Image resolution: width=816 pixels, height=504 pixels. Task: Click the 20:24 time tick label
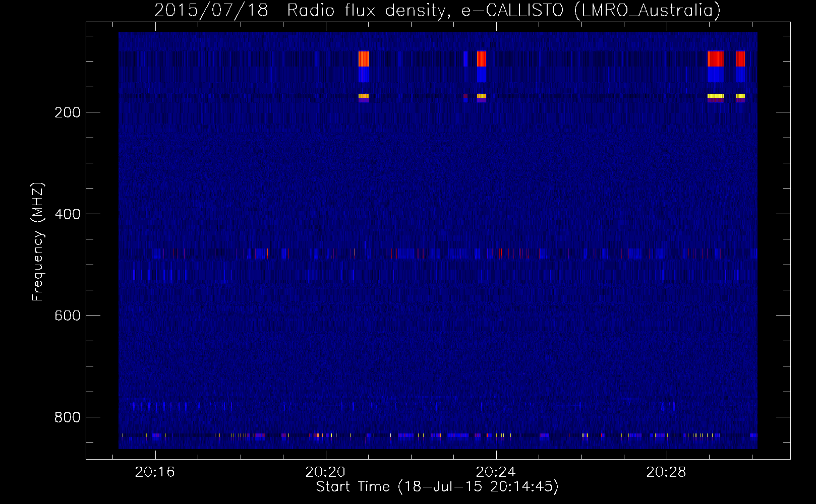pyautogui.click(x=496, y=472)
